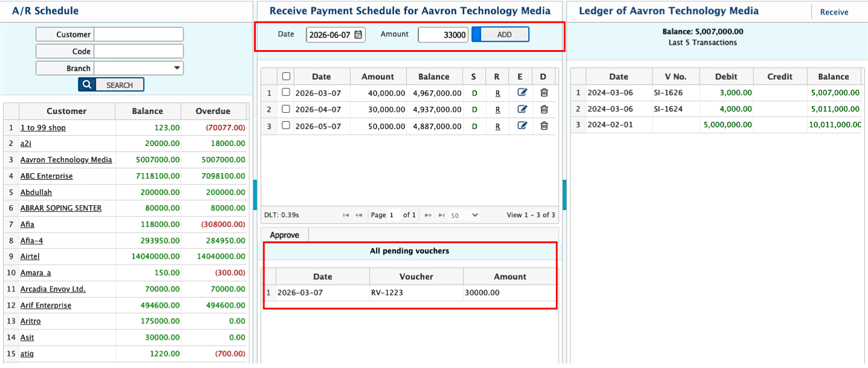Viewport: 868px width, 368px height.
Task: Click the Receive tab in ledger panel
Action: (x=834, y=12)
